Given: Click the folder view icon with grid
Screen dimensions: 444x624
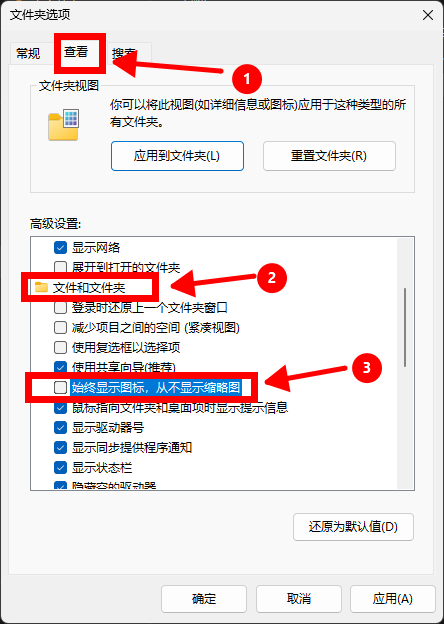Looking at the screenshot, I should (63, 126).
